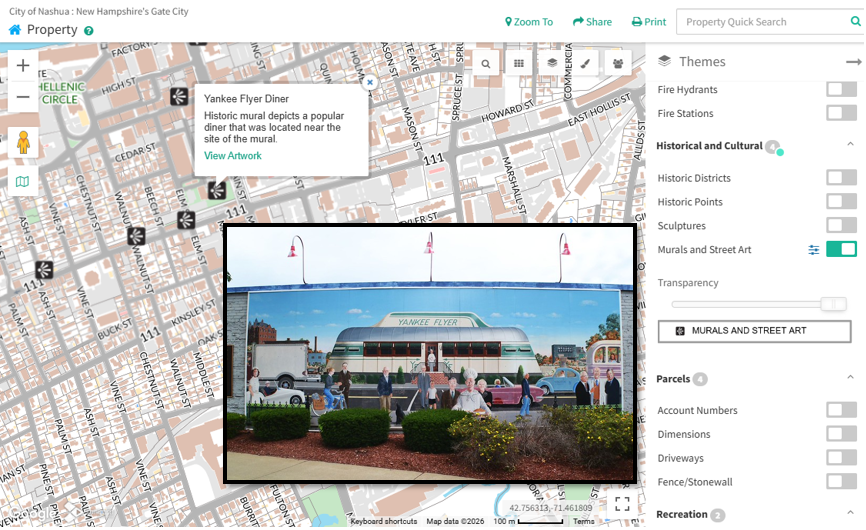Screen dimensions: 866x530
Task: Click Share in the top menu
Action: [x=592, y=22]
